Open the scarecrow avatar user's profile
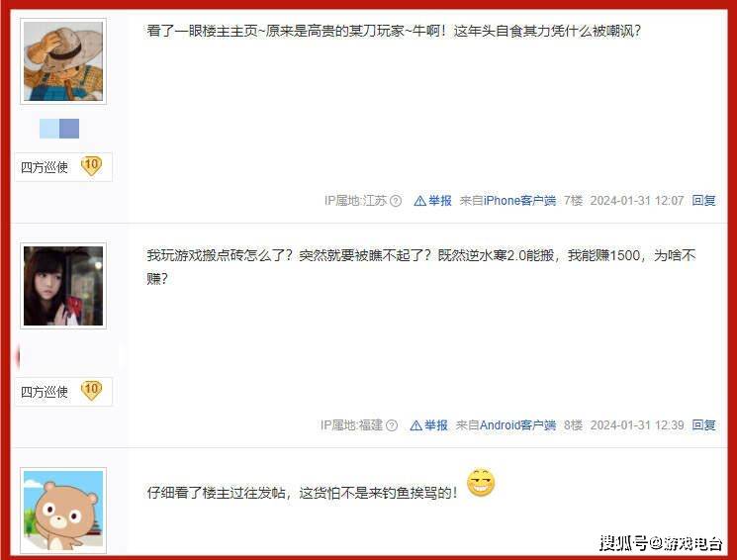Screen dimensions: 737x560 [63, 61]
